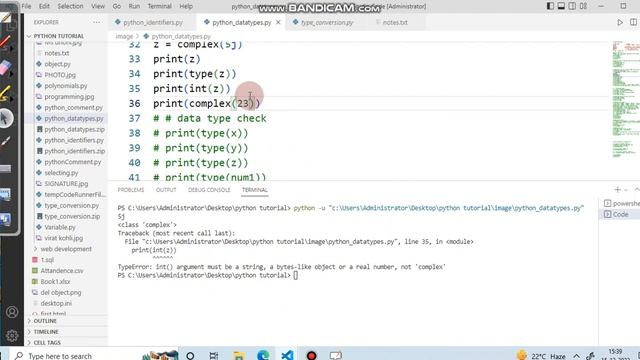Viewport: 640px width, 360px height.
Task: Open programming.jpg in the explorer
Action: (69, 97)
